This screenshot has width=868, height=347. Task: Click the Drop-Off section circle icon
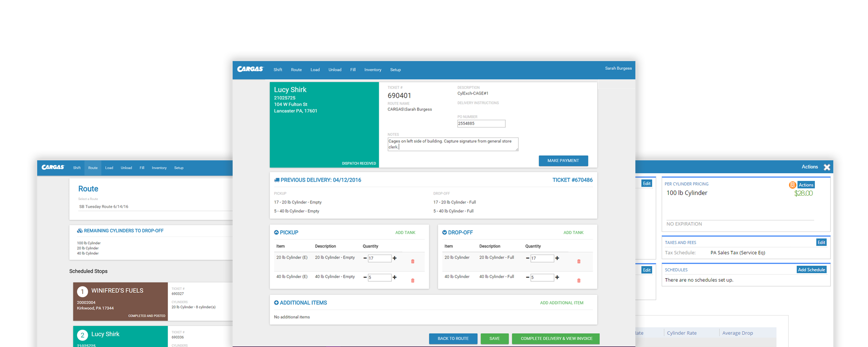click(444, 232)
